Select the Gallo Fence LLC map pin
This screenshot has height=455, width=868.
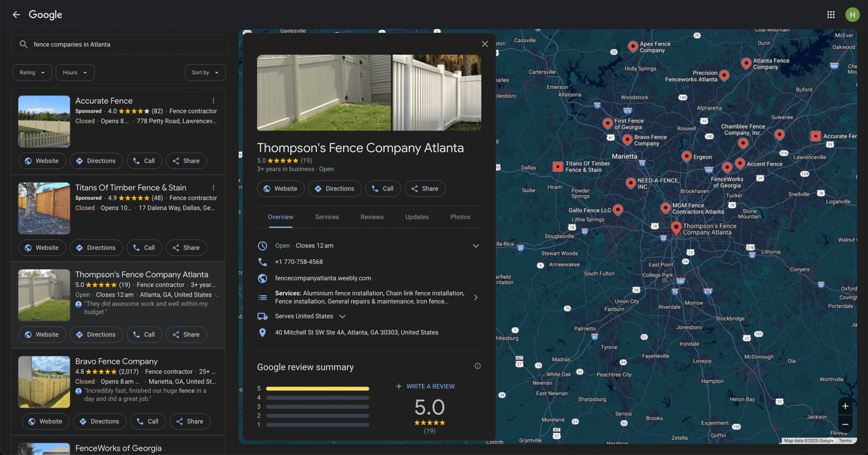coord(618,209)
